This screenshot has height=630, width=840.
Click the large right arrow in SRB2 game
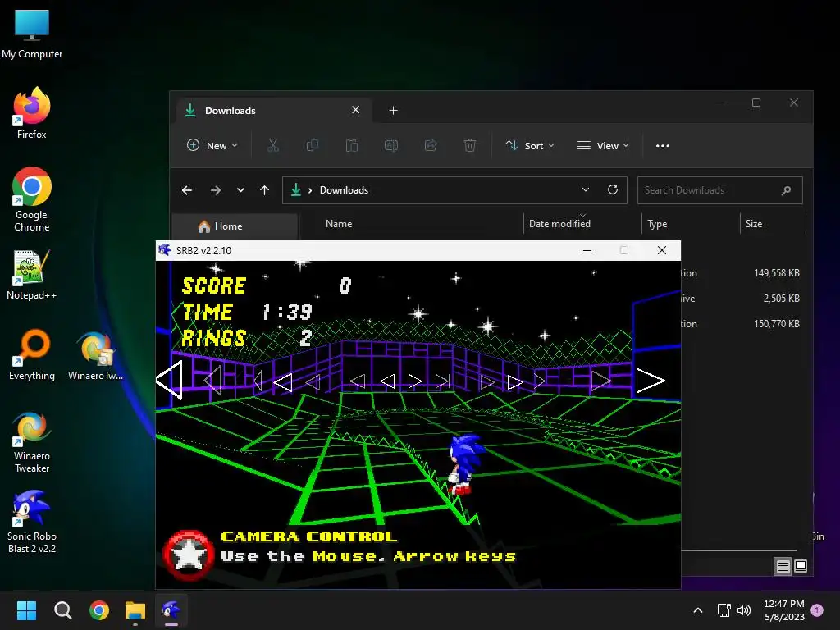coord(650,381)
